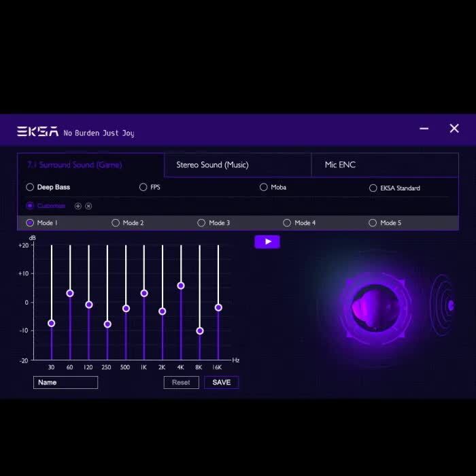Click the 4K frequency slider handle
This screenshot has width=476, height=476.
coord(181,286)
